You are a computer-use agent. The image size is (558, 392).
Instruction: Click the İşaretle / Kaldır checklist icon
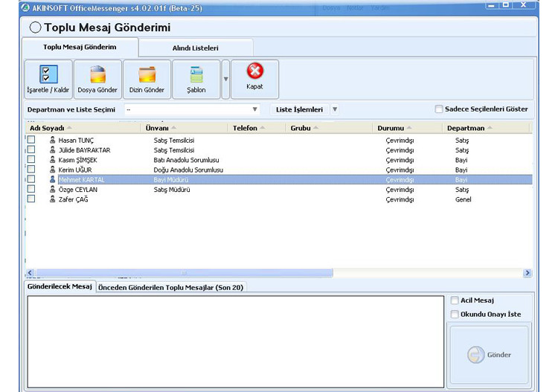48,74
